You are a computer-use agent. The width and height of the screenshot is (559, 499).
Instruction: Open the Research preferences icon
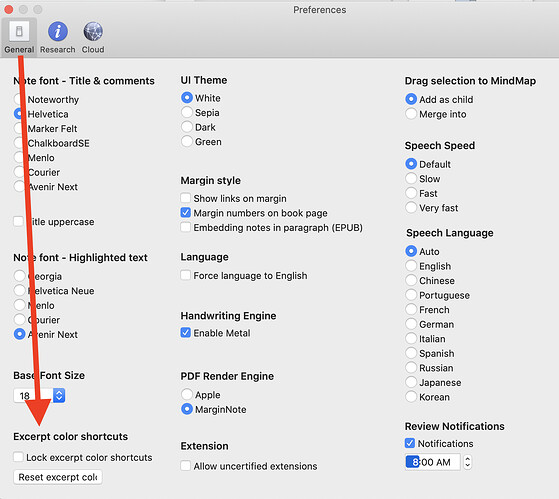pos(58,31)
